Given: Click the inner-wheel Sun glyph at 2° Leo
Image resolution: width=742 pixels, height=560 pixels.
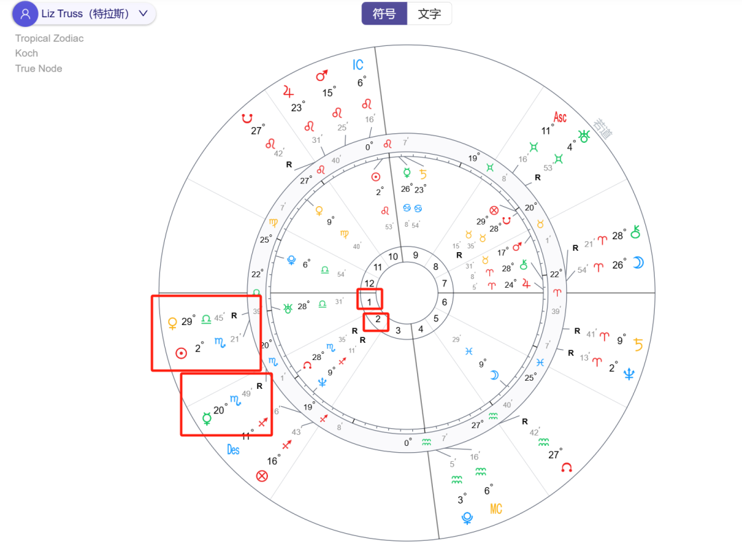Looking at the screenshot, I should [x=376, y=177].
